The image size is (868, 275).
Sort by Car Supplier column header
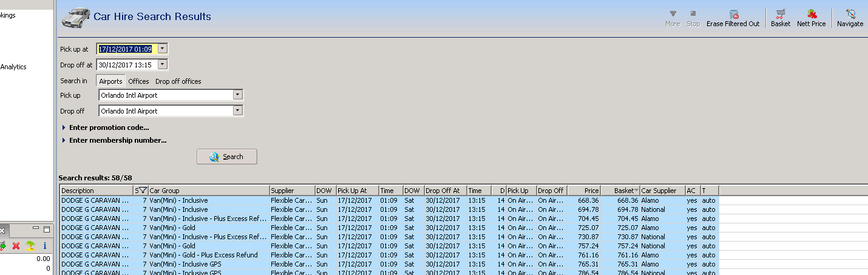click(663, 191)
